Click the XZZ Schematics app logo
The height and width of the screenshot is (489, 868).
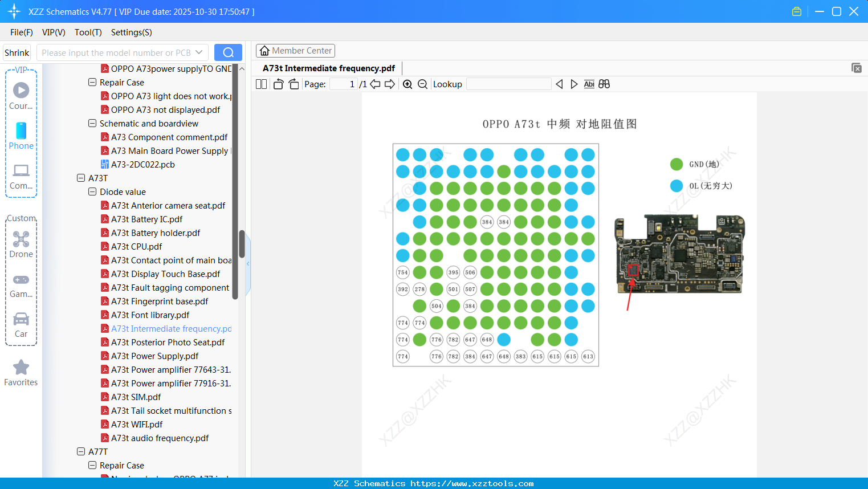[x=14, y=11]
